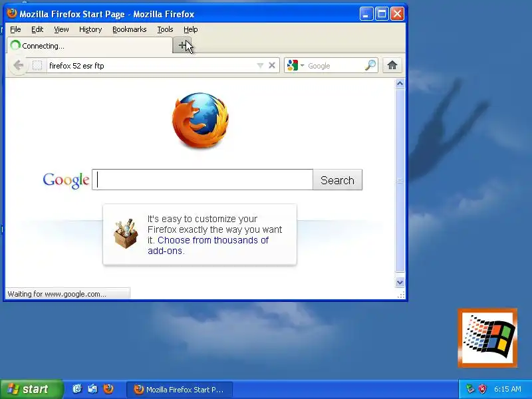This screenshot has height=399, width=532.
Task: Launch Internet Explorer from quick launch
Action: 77,389
